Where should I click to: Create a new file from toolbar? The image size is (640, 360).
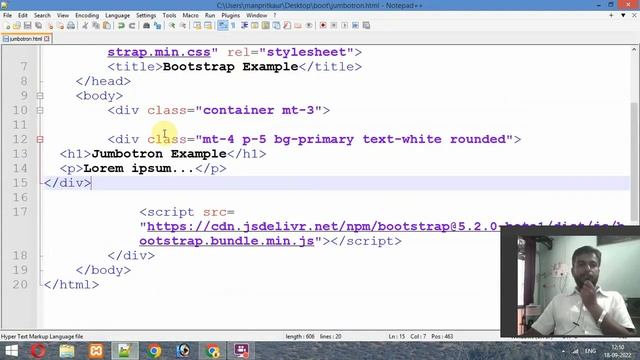7,25
